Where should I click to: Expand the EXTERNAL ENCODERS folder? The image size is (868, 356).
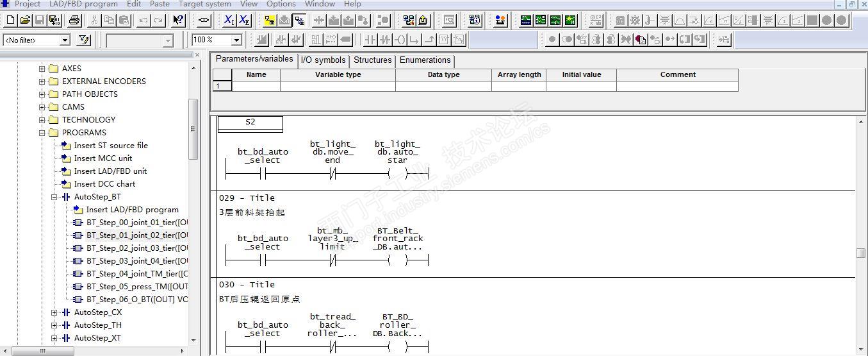point(42,81)
